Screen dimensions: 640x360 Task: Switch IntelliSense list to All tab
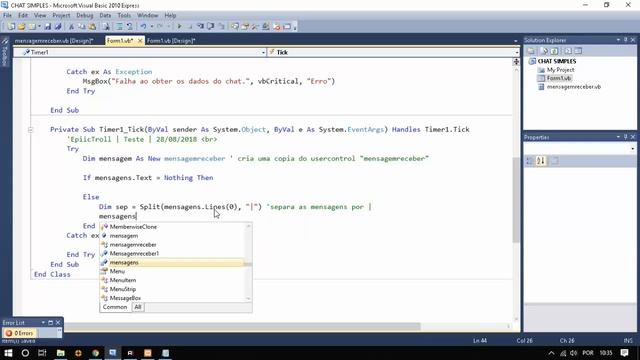138,307
